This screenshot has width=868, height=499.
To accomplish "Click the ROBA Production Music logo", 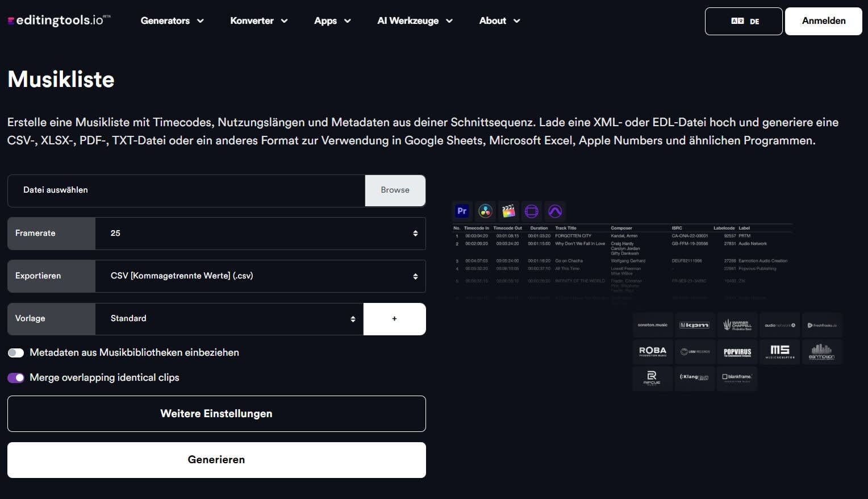I will point(653,352).
